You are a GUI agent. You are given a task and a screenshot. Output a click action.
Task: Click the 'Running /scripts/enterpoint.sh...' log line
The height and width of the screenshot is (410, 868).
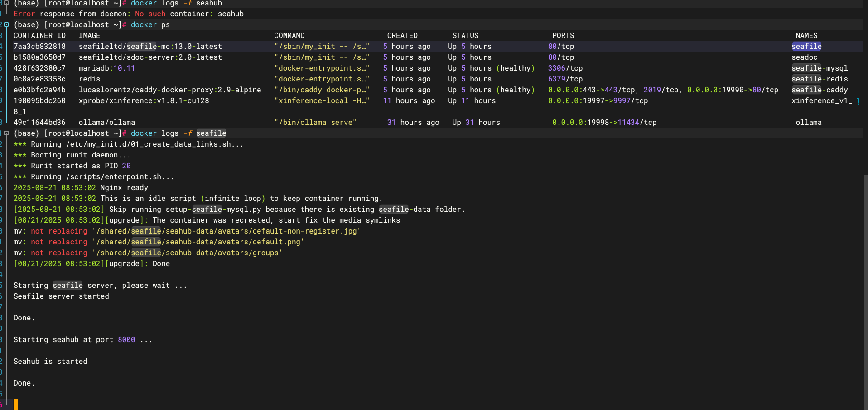(94, 176)
